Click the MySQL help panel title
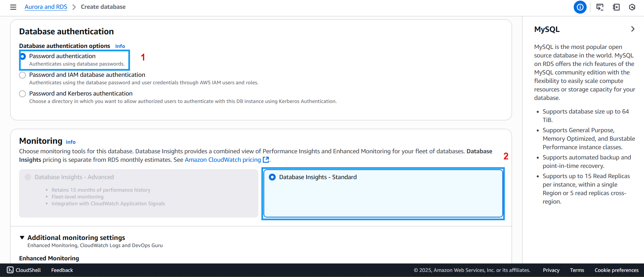This screenshot has width=644, height=277. 547,30
